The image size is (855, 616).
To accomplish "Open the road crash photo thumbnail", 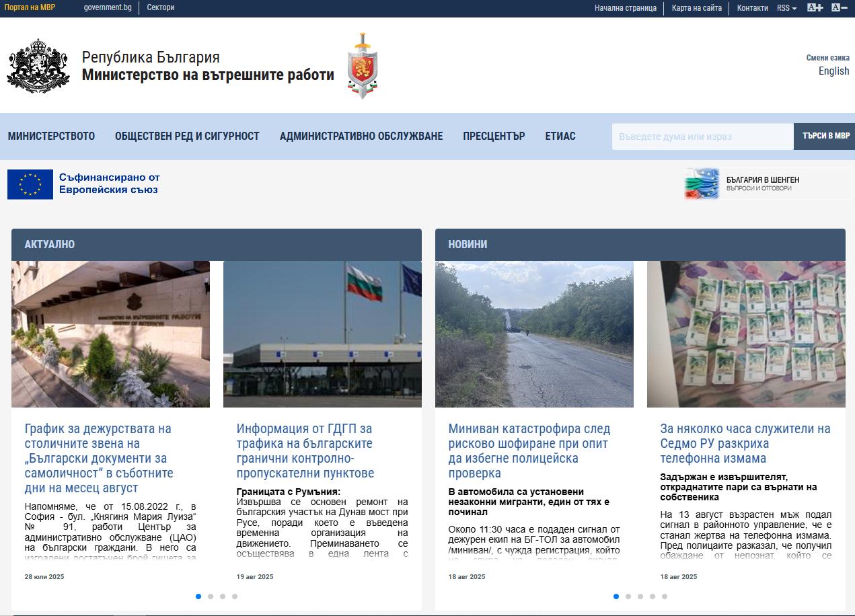I will 534,334.
